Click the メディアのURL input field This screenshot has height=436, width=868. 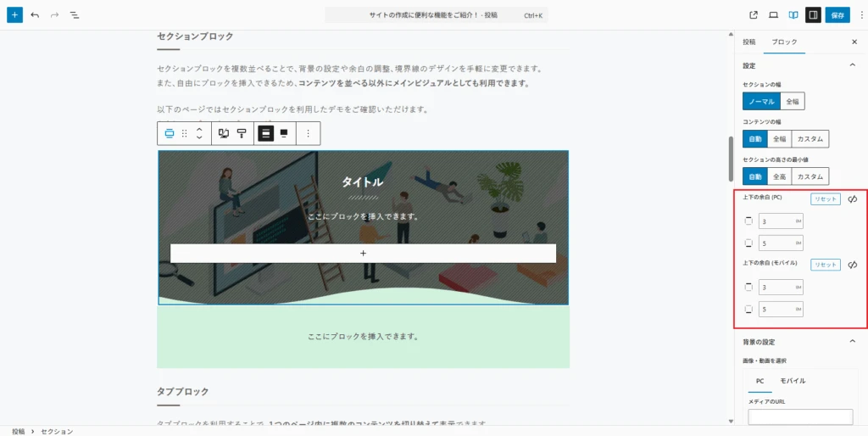click(x=800, y=416)
